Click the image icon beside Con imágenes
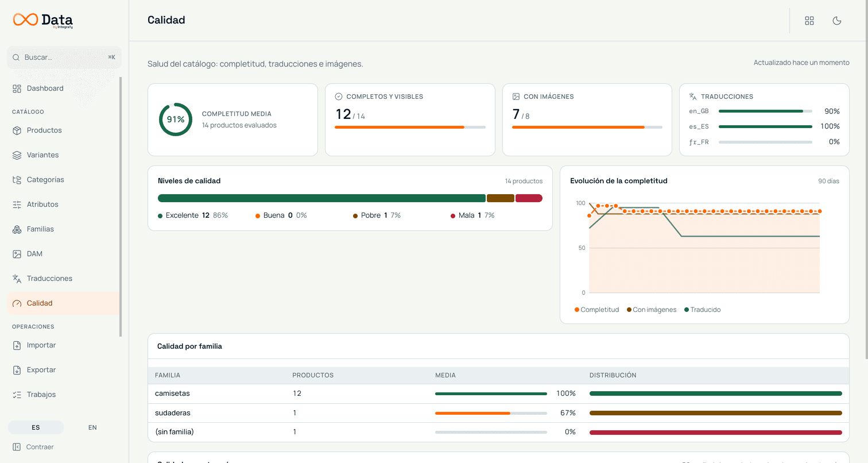This screenshot has width=868, height=463. (516, 97)
